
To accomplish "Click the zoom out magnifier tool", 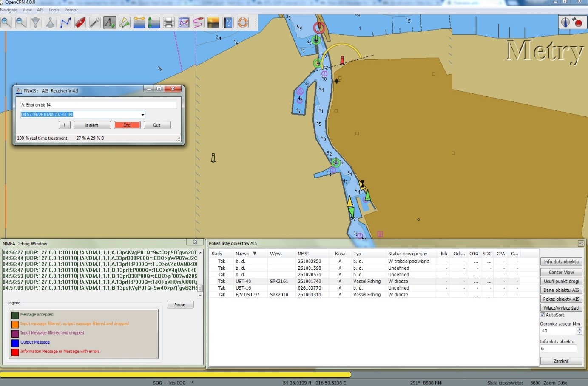I will pyautogui.click(x=21, y=23).
